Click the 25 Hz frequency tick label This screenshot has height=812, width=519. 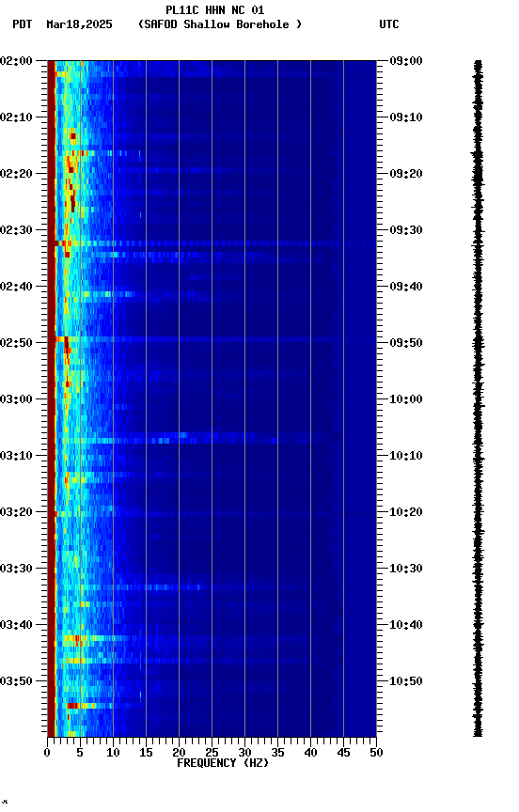click(x=212, y=753)
